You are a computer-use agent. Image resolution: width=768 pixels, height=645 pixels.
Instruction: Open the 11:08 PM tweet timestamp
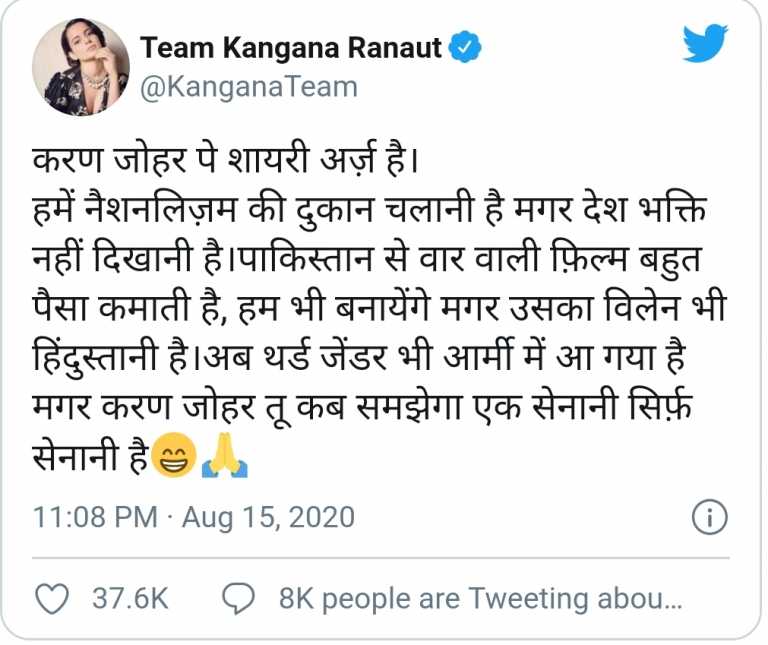pyautogui.click(x=95, y=517)
